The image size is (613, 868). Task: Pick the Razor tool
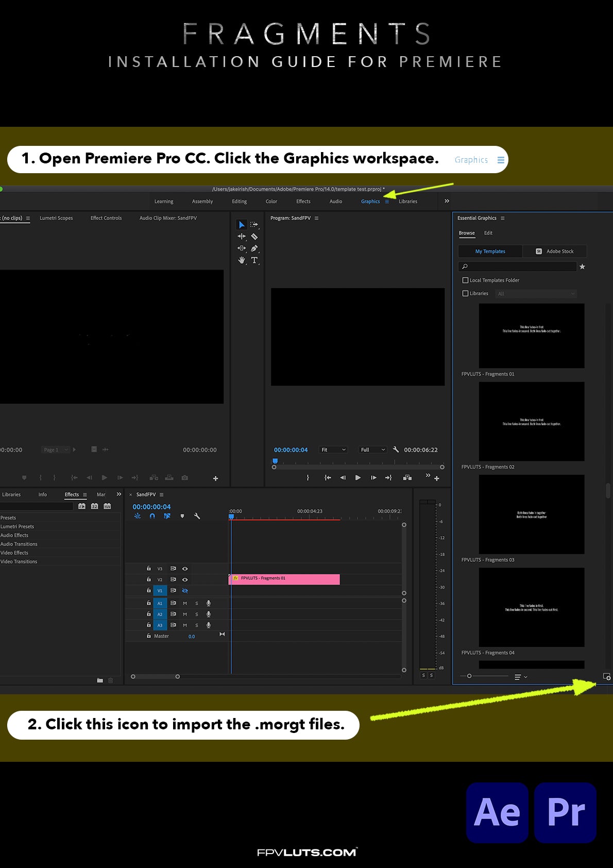[x=254, y=237]
